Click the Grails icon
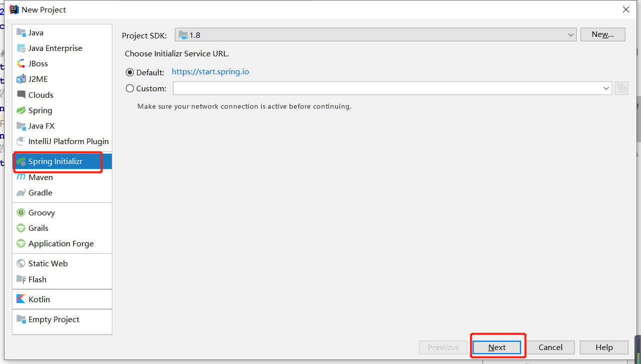 coord(21,228)
